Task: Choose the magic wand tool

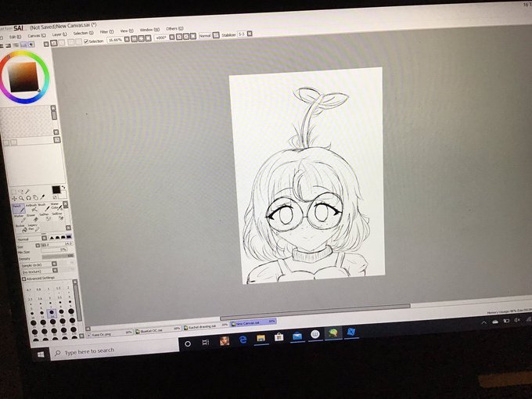Action: tap(27, 192)
